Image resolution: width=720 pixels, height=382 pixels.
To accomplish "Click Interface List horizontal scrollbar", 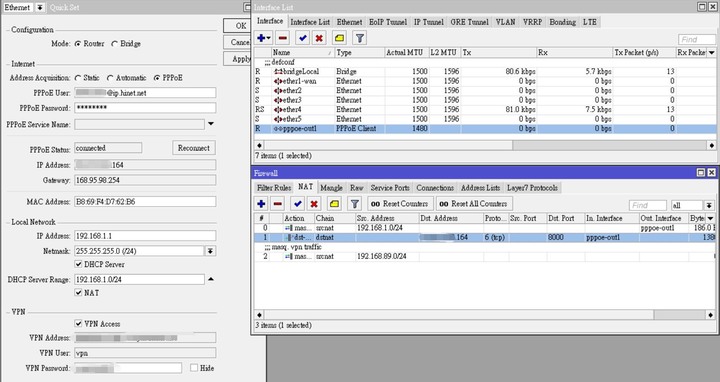I will [483, 145].
